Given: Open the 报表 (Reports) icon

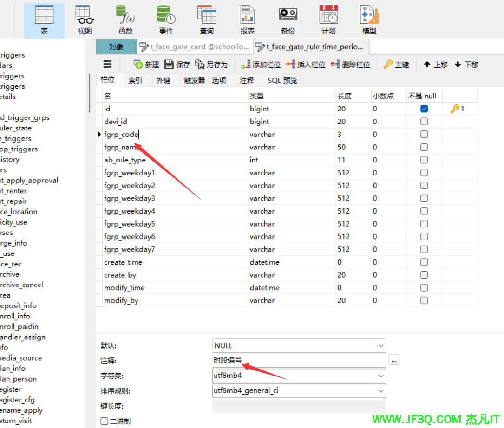Looking at the screenshot, I should pyautogui.click(x=247, y=19).
